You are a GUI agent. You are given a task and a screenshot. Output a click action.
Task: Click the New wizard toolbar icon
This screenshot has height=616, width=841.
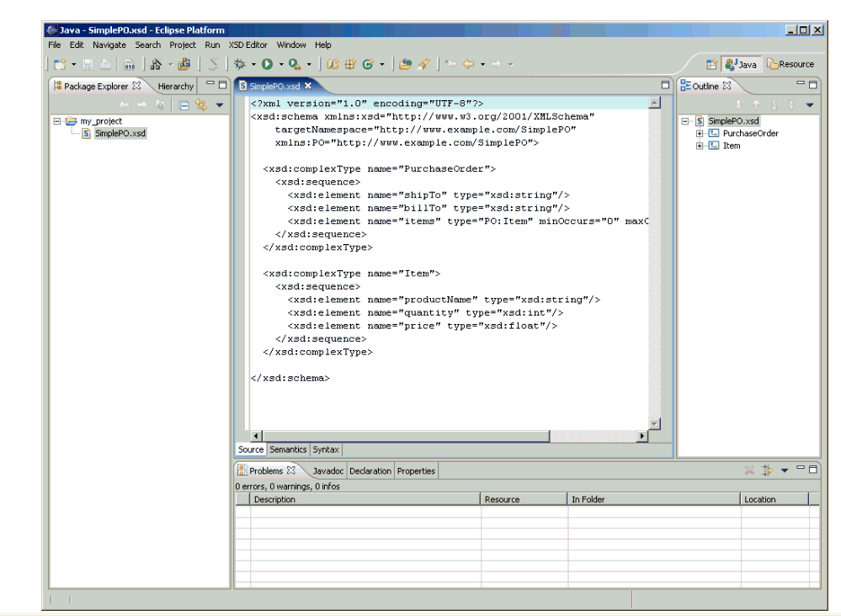point(59,64)
